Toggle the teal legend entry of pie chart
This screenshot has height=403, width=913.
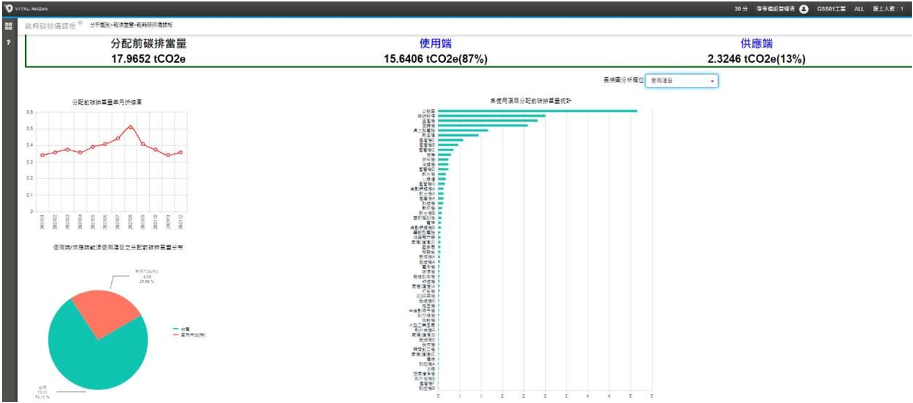coord(182,327)
